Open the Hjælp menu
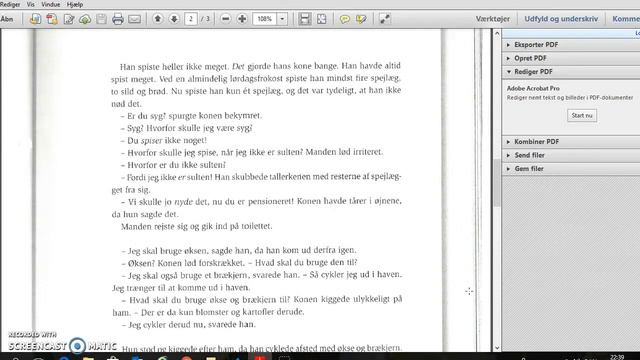Screen dimensions: 640x360 [75, 4]
